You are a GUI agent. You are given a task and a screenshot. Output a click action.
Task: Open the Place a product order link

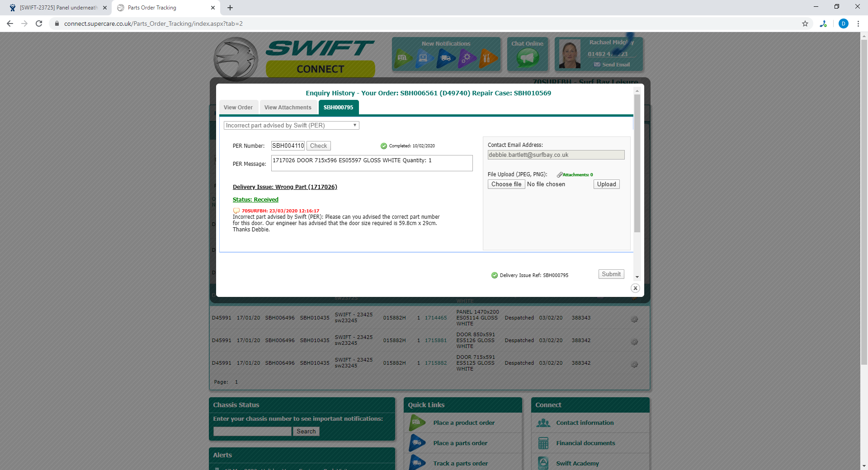(x=464, y=423)
